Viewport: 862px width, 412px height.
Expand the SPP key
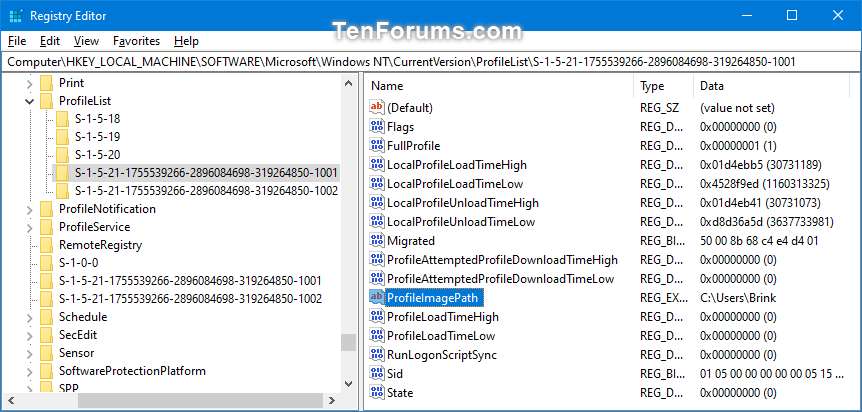coord(29,388)
